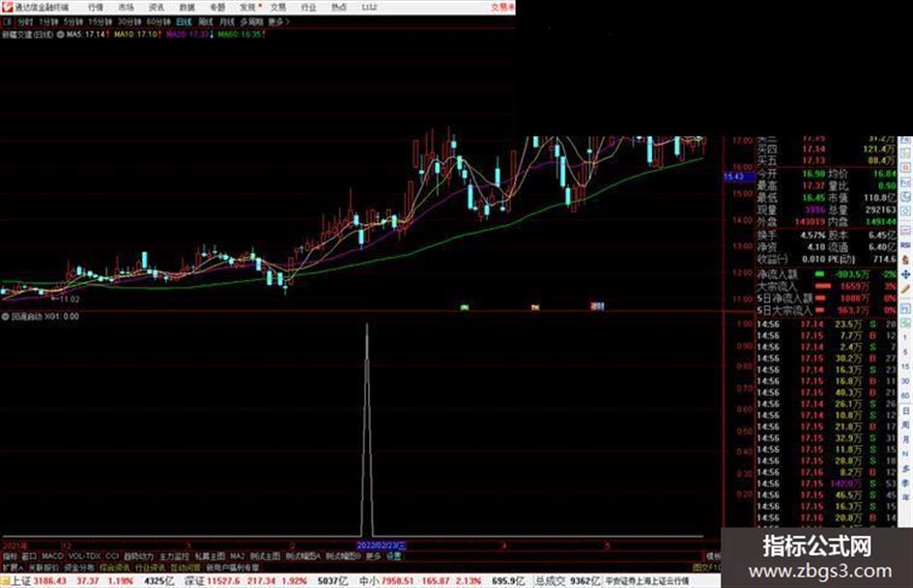Click the 深证 index value in status bar
The width and height of the screenshot is (913, 588).
tap(223, 581)
